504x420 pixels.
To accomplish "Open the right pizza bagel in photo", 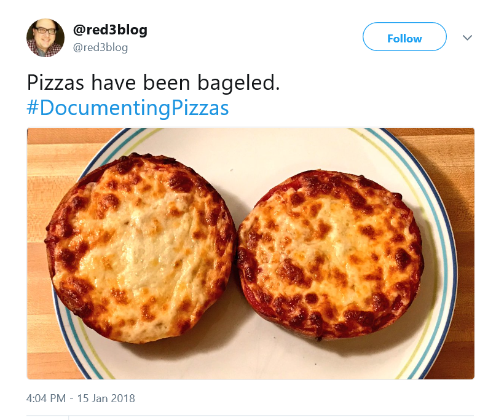I will click(x=330, y=254).
